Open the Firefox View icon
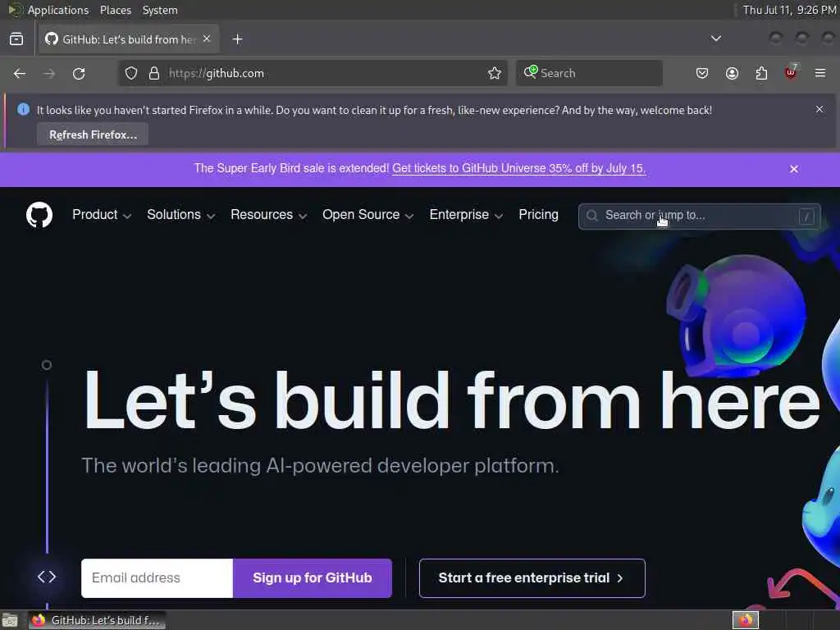840x630 pixels. point(16,39)
